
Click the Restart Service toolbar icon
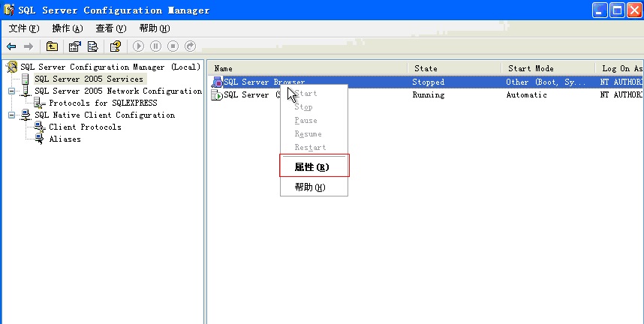(190, 46)
